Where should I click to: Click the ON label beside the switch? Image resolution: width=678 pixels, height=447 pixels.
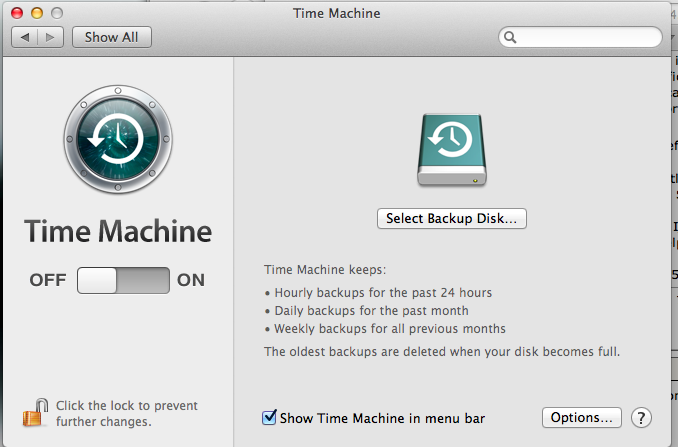pyautogui.click(x=191, y=280)
